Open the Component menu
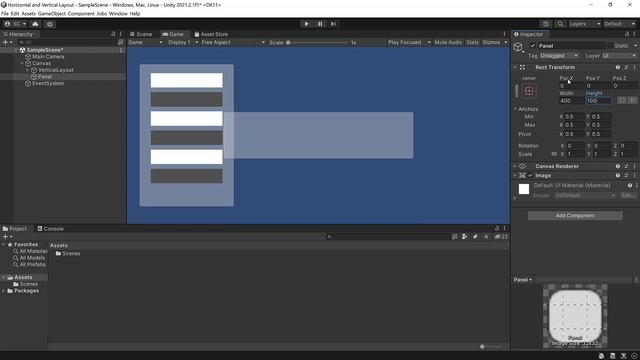Screen dimensions: 640x360 point(81,13)
